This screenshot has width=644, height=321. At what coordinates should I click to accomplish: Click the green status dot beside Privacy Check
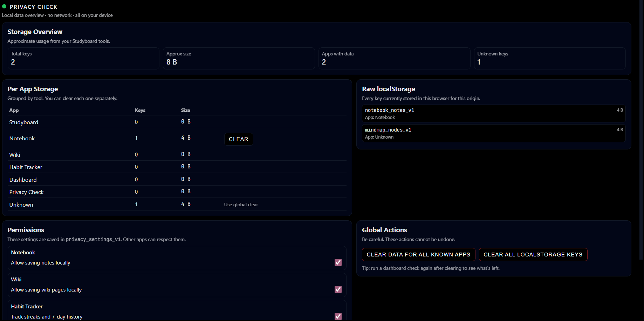point(4,6)
